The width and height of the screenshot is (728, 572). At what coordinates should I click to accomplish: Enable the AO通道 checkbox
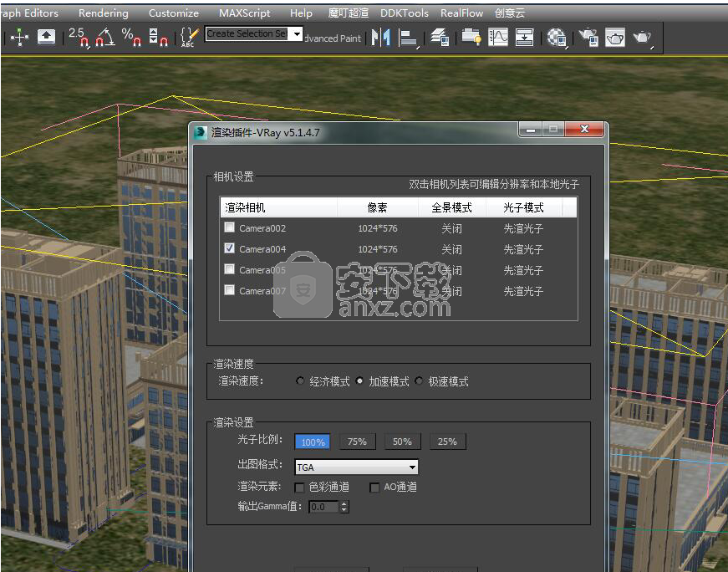tap(374, 488)
